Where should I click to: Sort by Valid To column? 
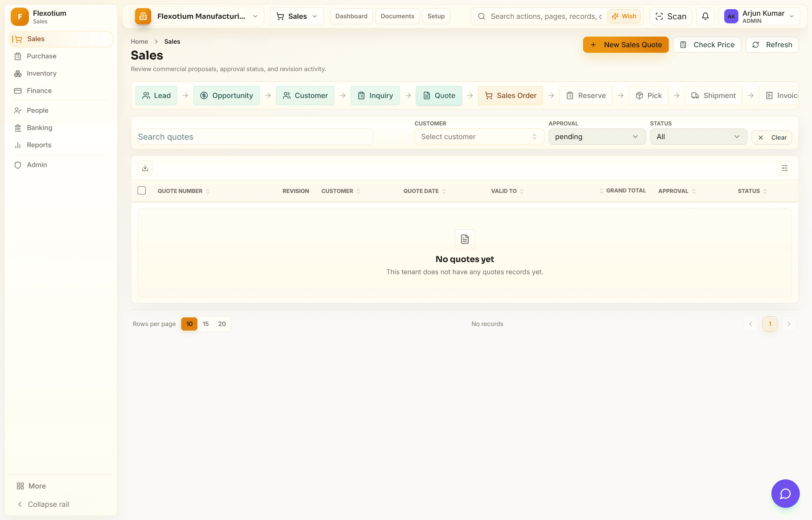click(x=507, y=191)
